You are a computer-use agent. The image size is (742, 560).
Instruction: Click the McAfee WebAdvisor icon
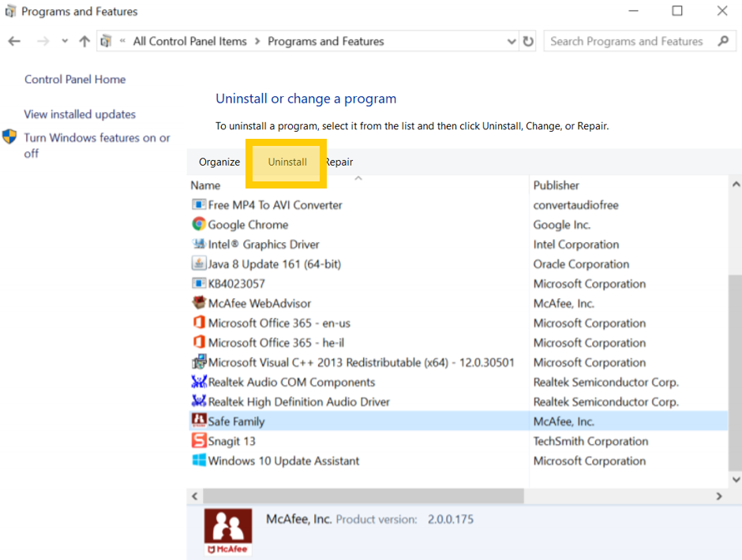pyautogui.click(x=199, y=303)
